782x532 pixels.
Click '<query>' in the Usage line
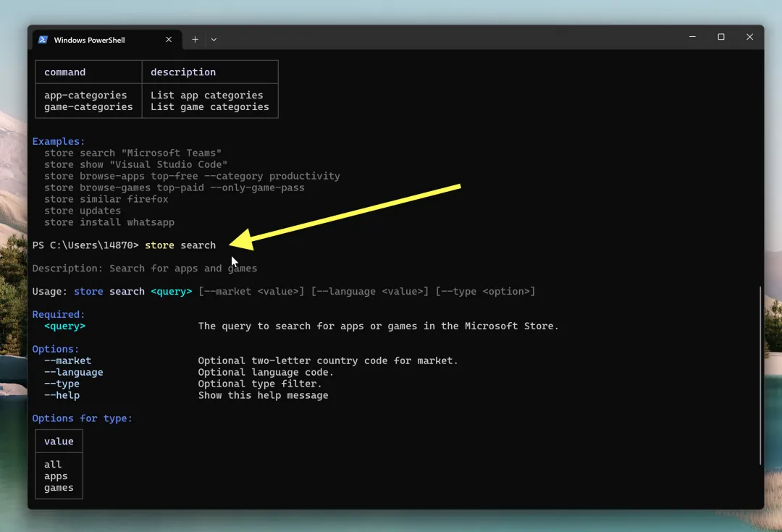click(171, 291)
